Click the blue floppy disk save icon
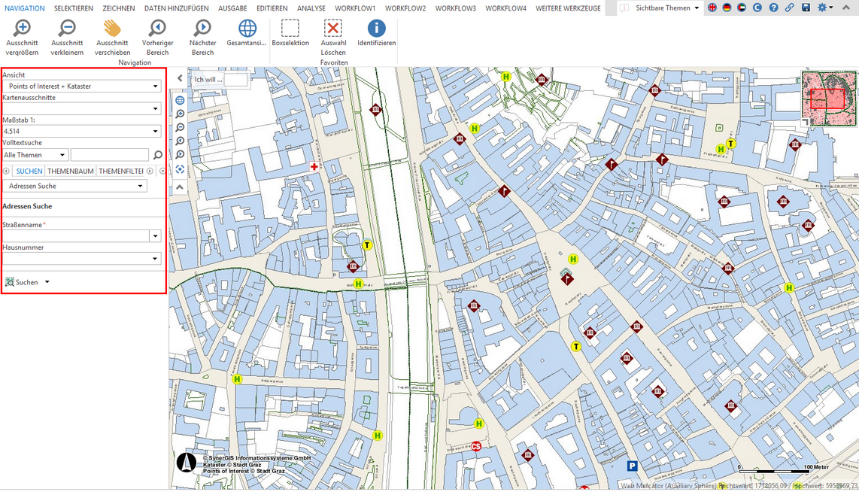The width and height of the screenshot is (859, 504). [x=806, y=8]
